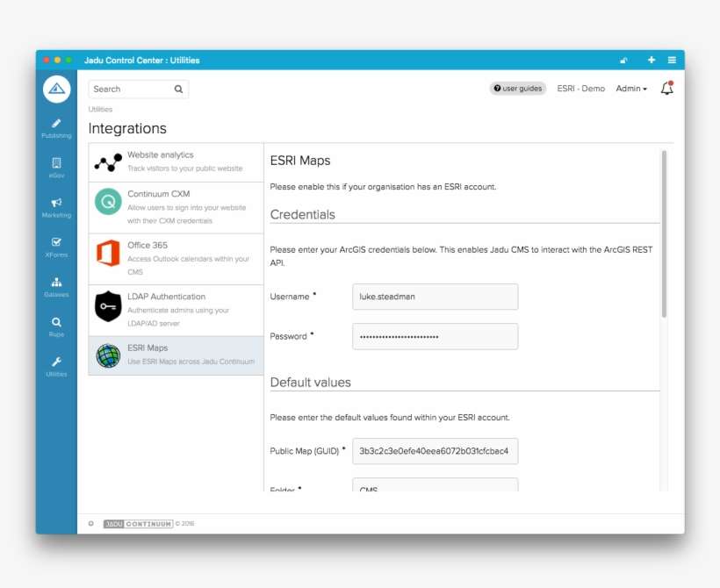Click the Username field containing luke.steadman
The image size is (720, 588).
click(x=436, y=297)
